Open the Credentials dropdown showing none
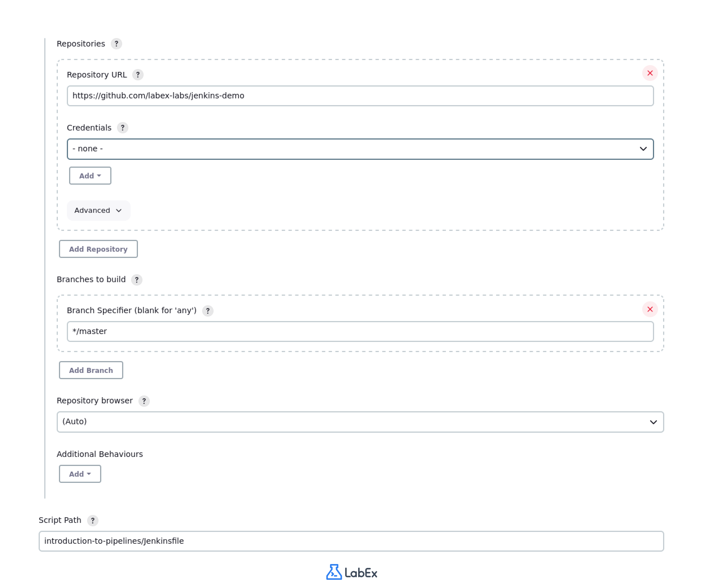 [360, 149]
